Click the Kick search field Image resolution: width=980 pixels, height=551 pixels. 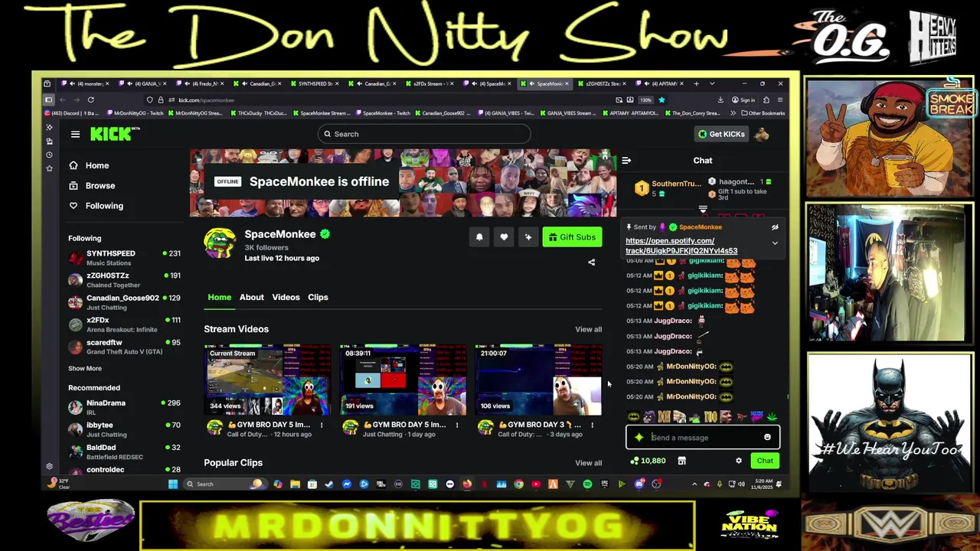pyautogui.click(x=424, y=134)
